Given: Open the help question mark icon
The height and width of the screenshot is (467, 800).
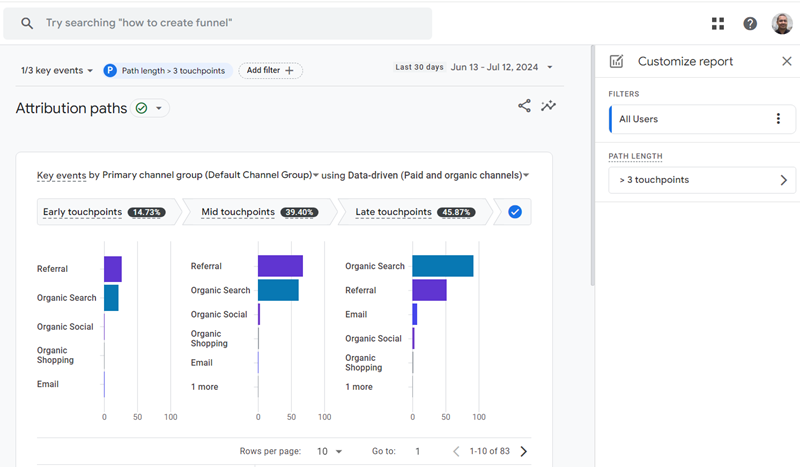Looking at the screenshot, I should tap(750, 23).
